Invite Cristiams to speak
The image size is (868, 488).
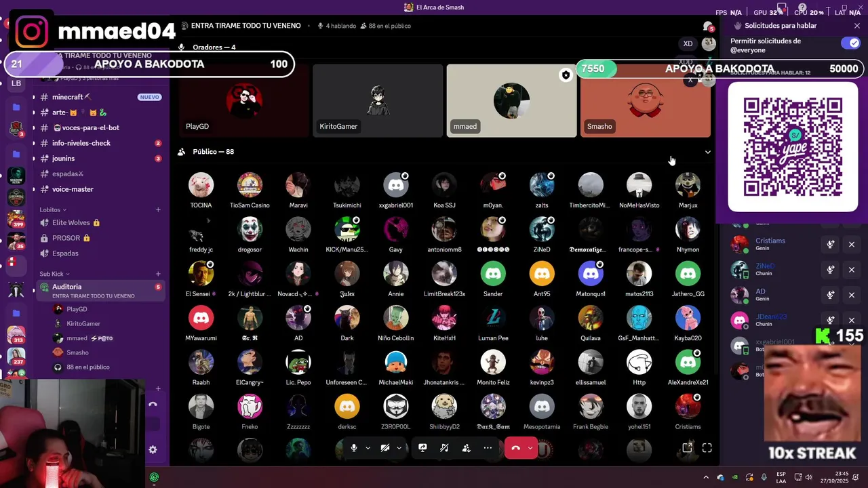coord(831,245)
